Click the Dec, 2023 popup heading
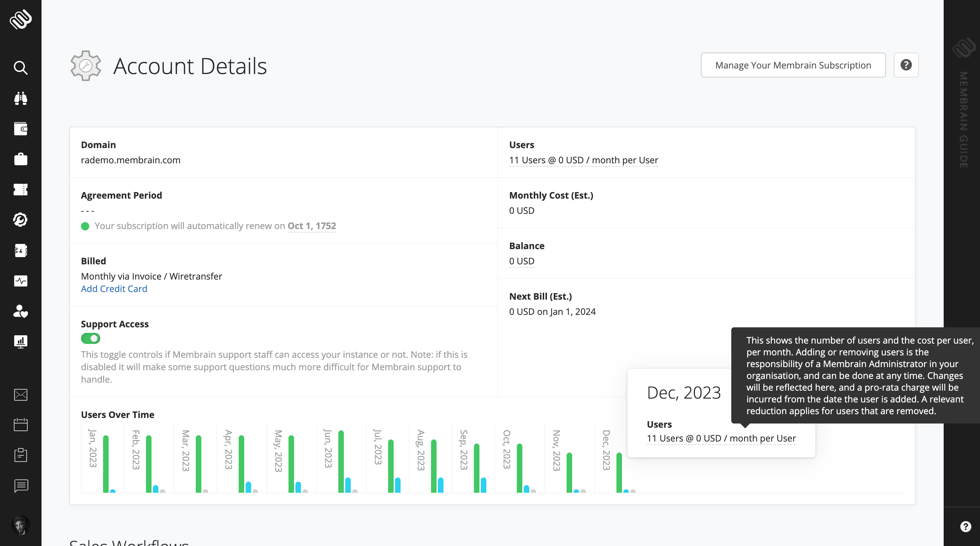This screenshot has width=980, height=546. pos(684,393)
